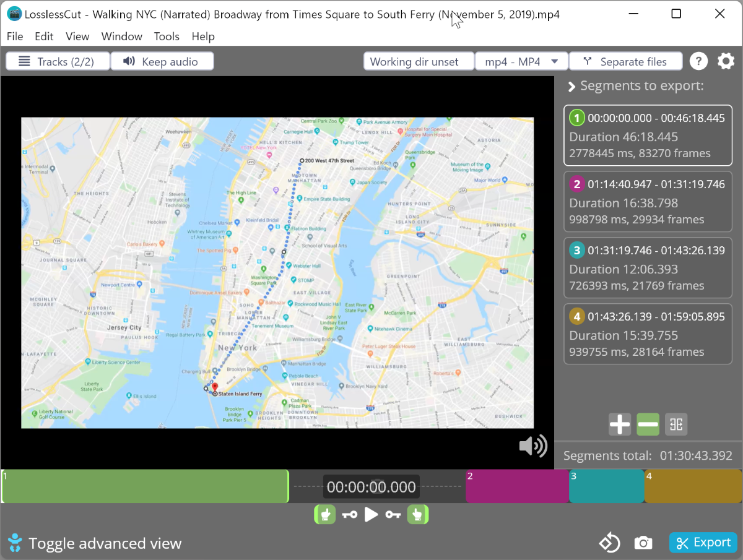Click 998798 ms, 29934 frames text
Screen dimensions: 743x560
[637, 219]
